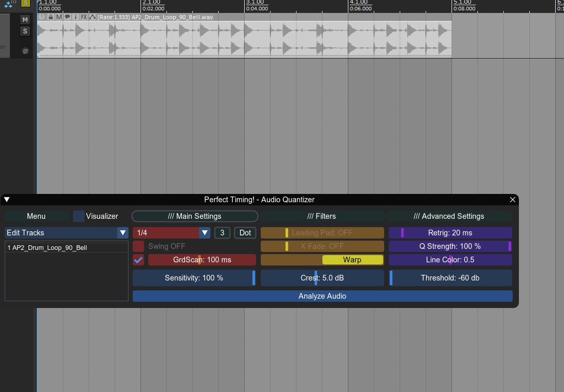This screenshot has height=392, width=564.
Task: Click the move envelope points icon in top toolbar
Action: pos(10,4)
